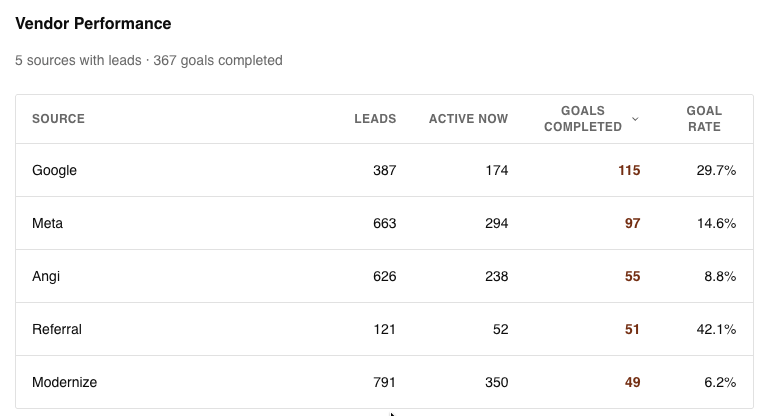Click the Vendor Performance heading
This screenshot has width=768, height=416.
(x=93, y=24)
